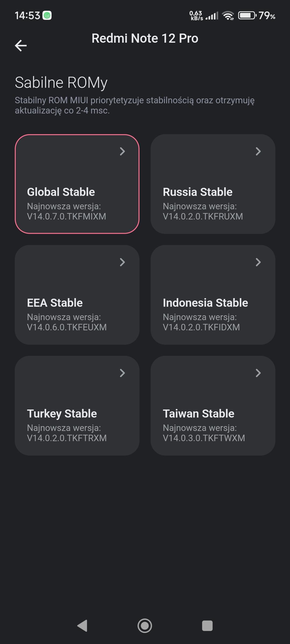Tap the back arrow icon
Viewport: 290px width, 644px height.
(21, 45)
